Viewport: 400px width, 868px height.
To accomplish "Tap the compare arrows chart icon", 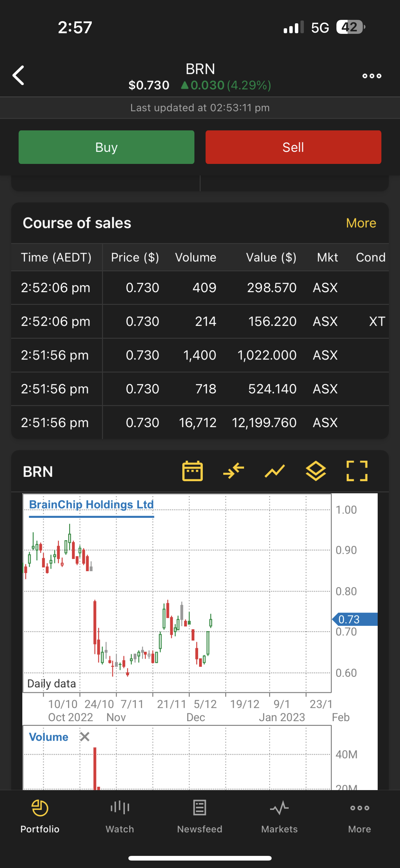I will 233,471.
